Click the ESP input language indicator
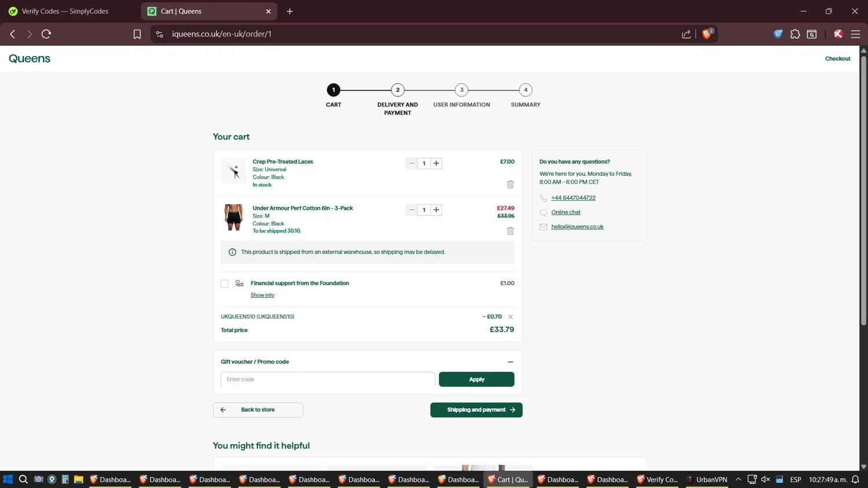The width and height of the screenshot is (868, 488). [796, 479]
